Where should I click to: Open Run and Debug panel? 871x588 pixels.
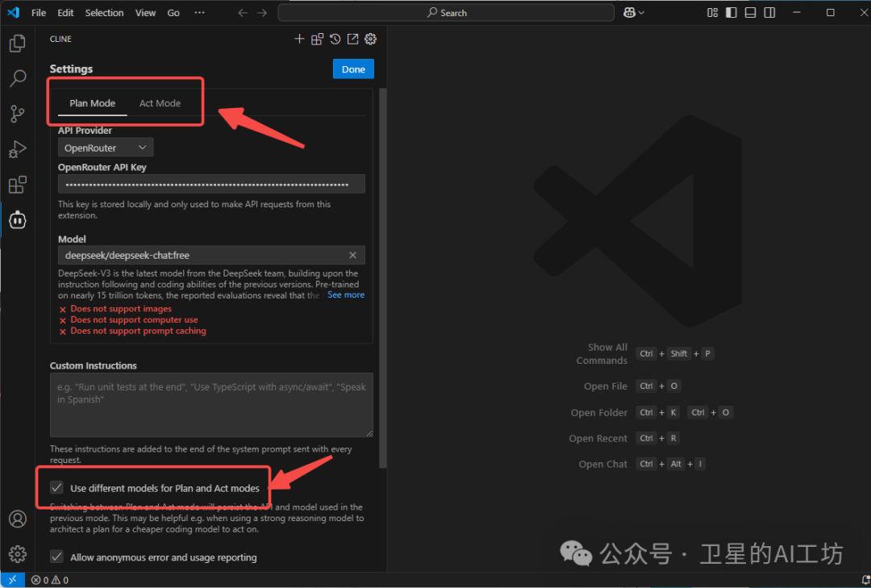pyautogui.click(x=17, y=149)
